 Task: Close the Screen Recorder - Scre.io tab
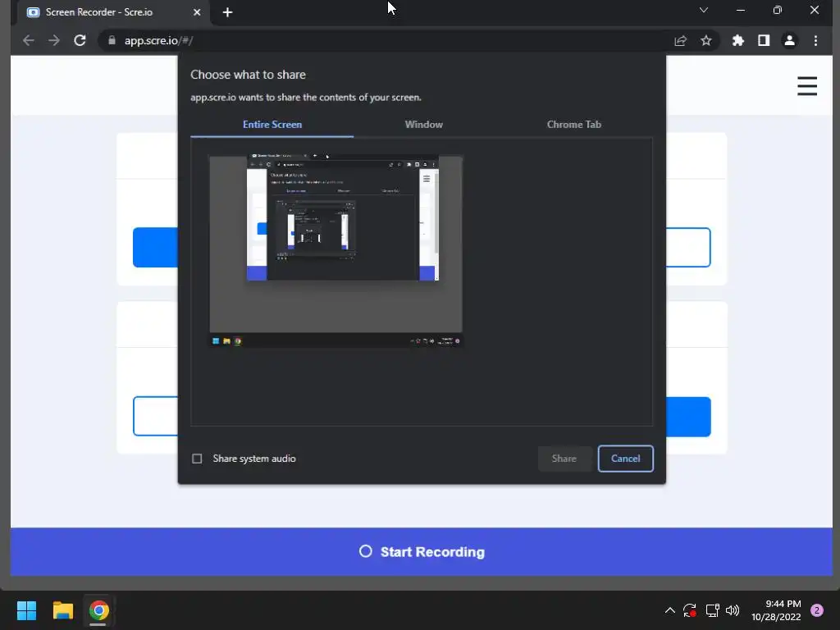coord(197,12)
